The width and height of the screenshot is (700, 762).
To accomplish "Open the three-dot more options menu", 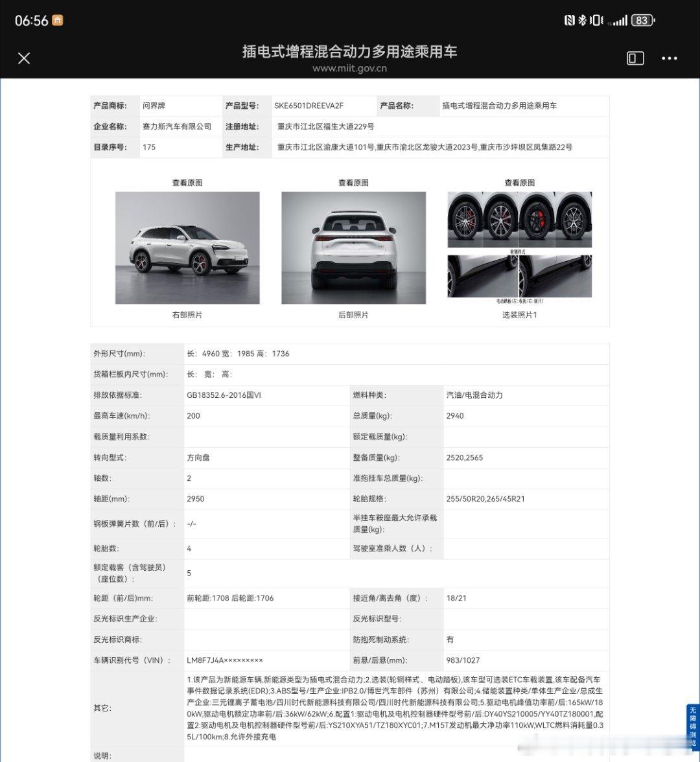I will click(670, 58).
